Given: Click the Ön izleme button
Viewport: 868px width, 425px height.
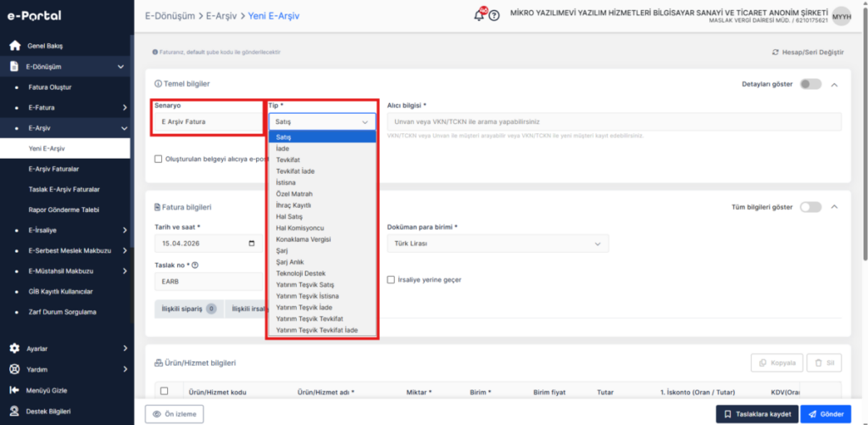Looking at the screenshot, I should (175, 414).
